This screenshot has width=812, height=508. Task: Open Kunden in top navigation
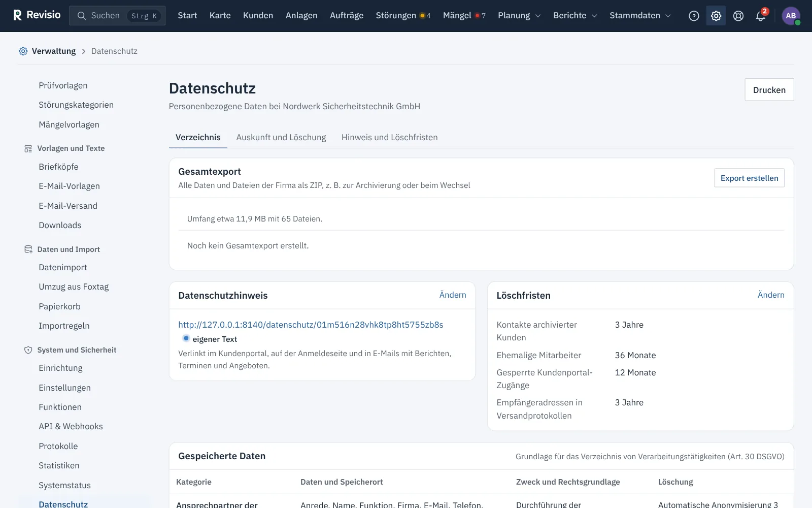pos(258,16)
